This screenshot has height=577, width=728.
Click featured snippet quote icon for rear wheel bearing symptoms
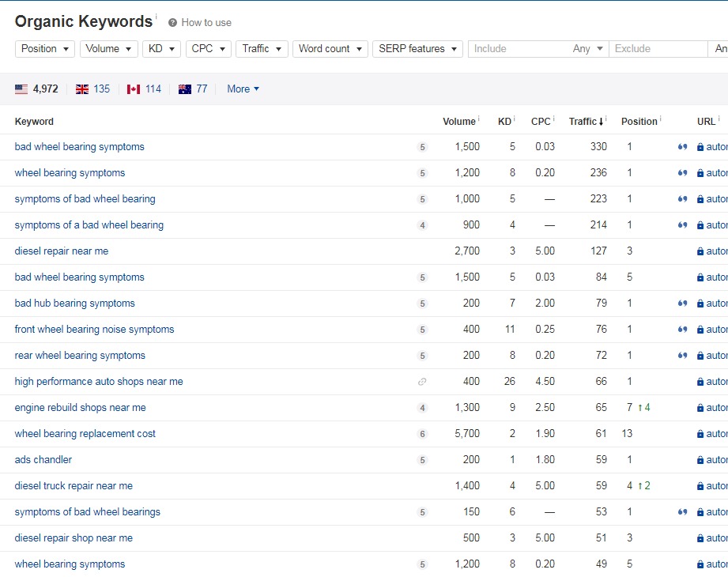682,355
